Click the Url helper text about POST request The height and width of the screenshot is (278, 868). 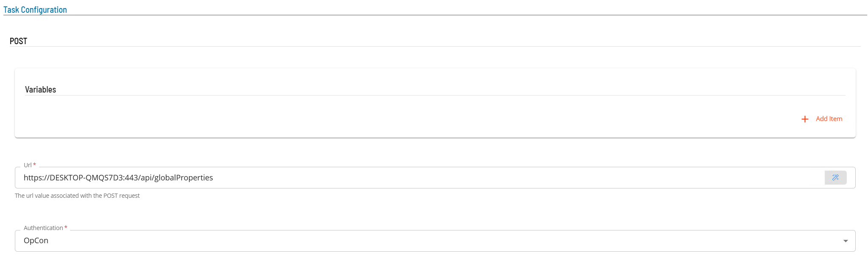click(x=77, y=196)
